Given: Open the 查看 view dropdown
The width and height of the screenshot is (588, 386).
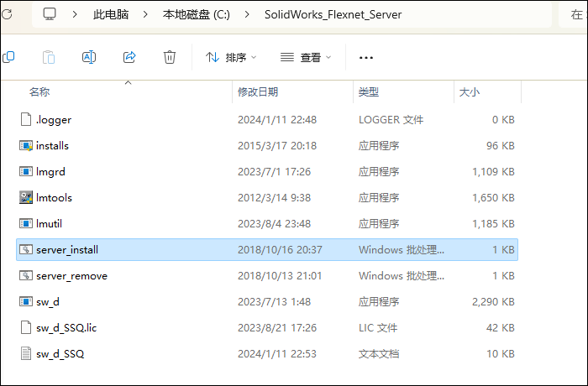Looking at the screenshot, I should point(306,57).
